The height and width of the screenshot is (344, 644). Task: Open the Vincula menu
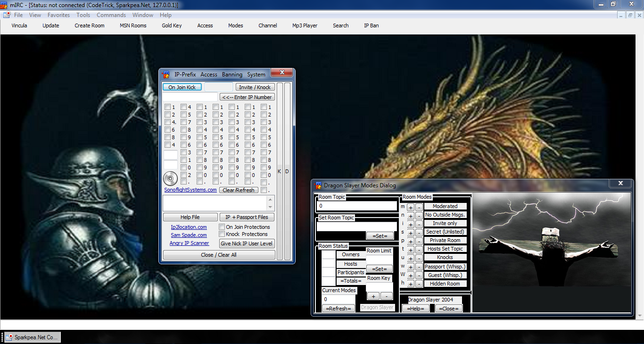(19, 25)
